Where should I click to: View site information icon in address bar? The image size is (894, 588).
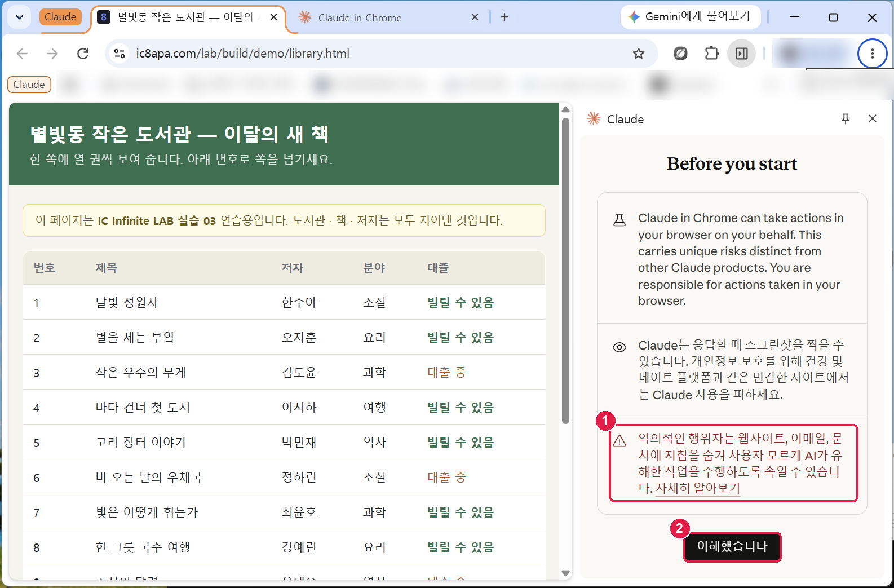[x=120, y=54]
